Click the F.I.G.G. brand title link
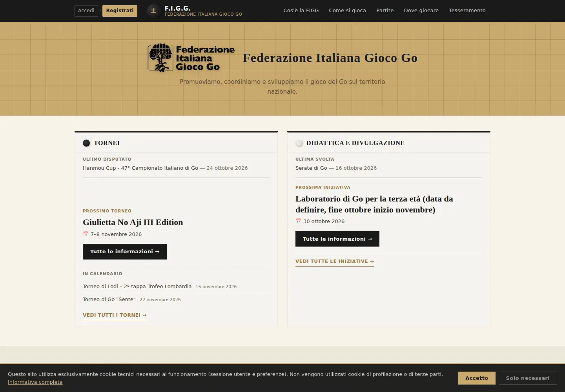The width and height of the screenshot is (565, 392). (178, 8)
